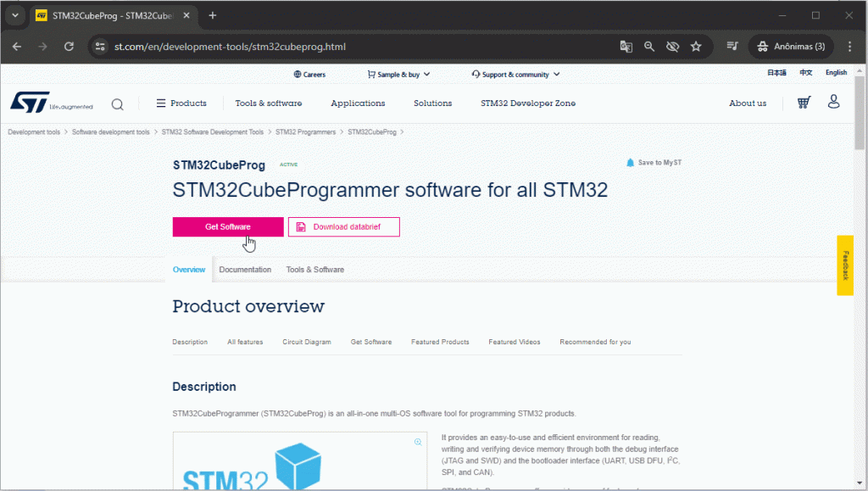This screenshot has height=491, width=868.
Task: Reload the current page
Action: (69, 47)
